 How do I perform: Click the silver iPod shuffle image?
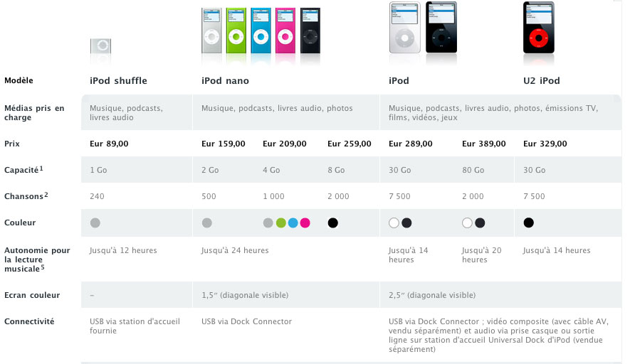point(100,45)
